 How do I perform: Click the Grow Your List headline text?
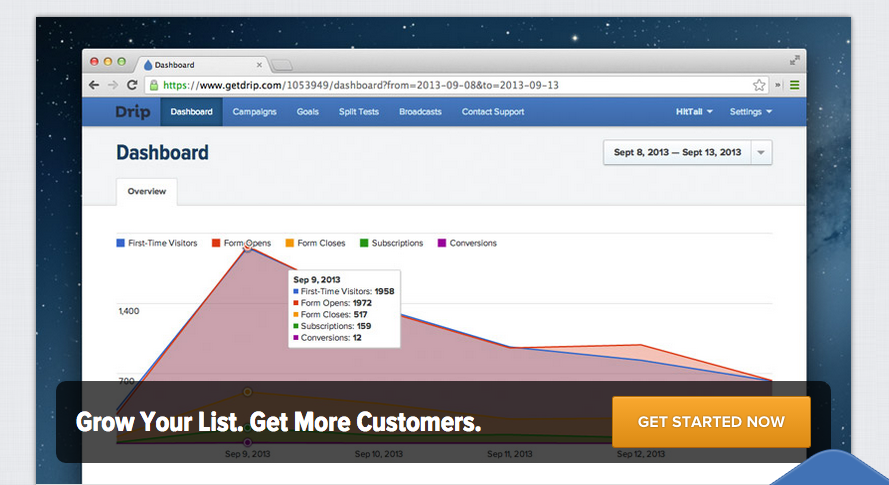pos(278,422)
